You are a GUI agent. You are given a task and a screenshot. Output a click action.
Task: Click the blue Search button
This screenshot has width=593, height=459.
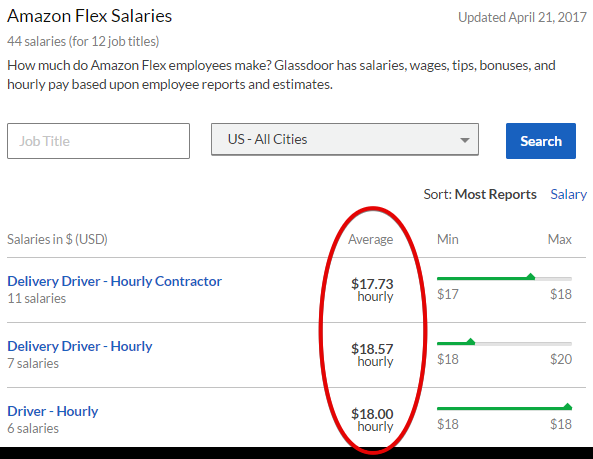click(541, 141)
